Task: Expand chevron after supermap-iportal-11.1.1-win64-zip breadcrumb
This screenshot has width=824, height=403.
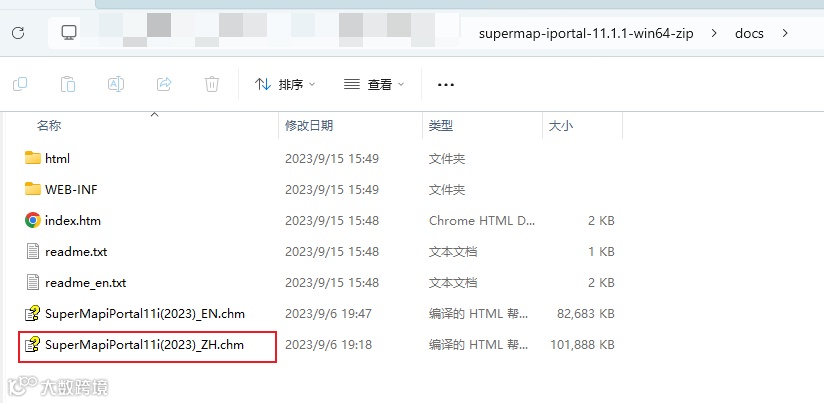Action: coord(714,33)
